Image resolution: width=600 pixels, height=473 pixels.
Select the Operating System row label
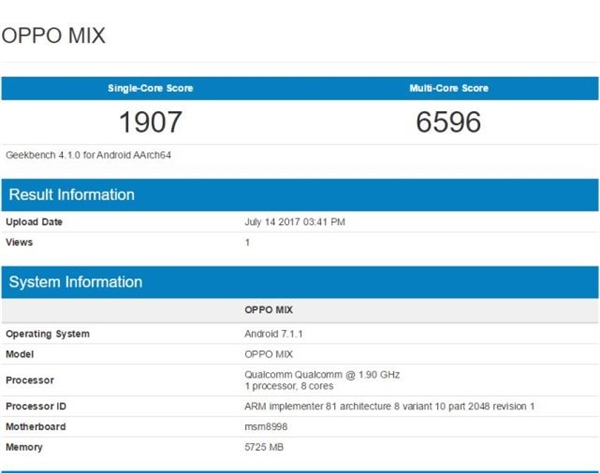coord(47,334)
